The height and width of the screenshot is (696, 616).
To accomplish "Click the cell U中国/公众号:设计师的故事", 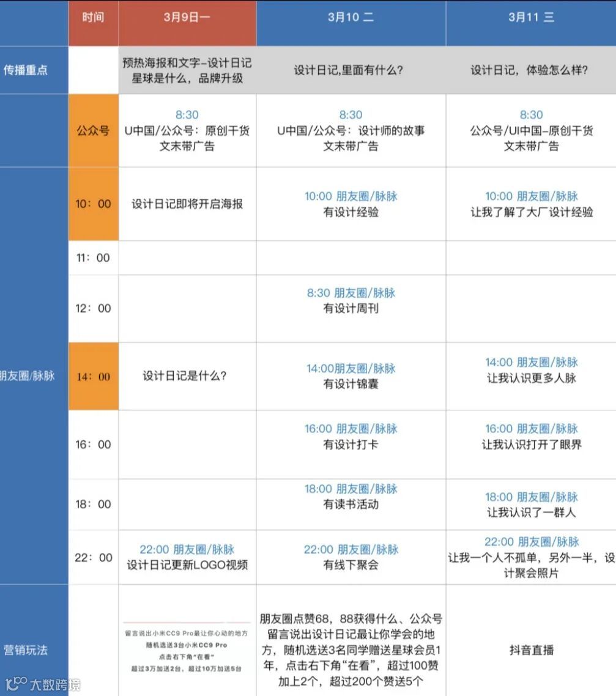I will (x=351, y=130).
